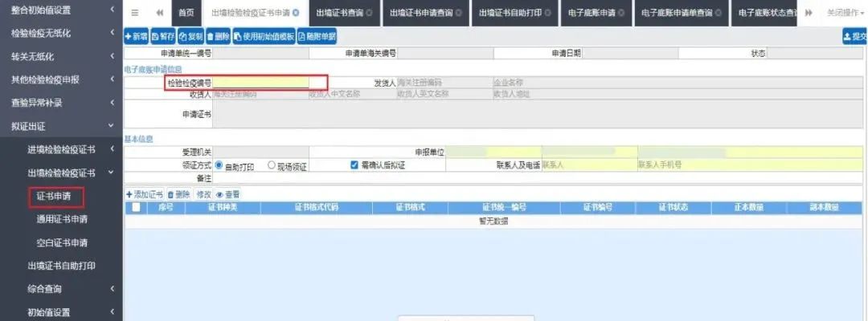This screenshot has height=321, width=868.
Task: Click the 提交 submit button
Action: pos(855,36)
